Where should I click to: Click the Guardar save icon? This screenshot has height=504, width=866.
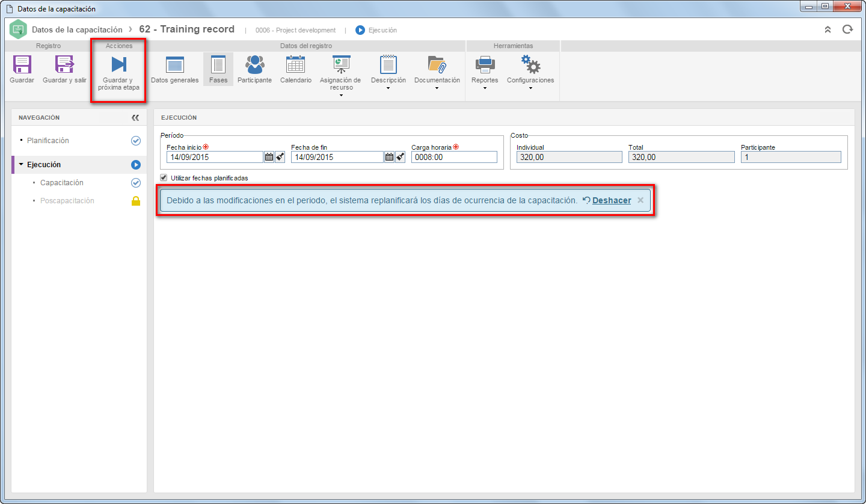22,64
